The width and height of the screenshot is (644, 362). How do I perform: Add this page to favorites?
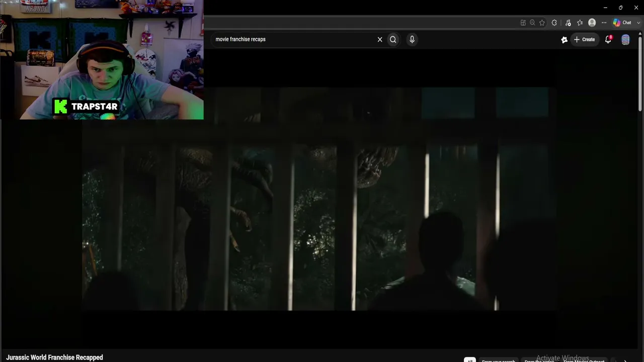point(542,23)
